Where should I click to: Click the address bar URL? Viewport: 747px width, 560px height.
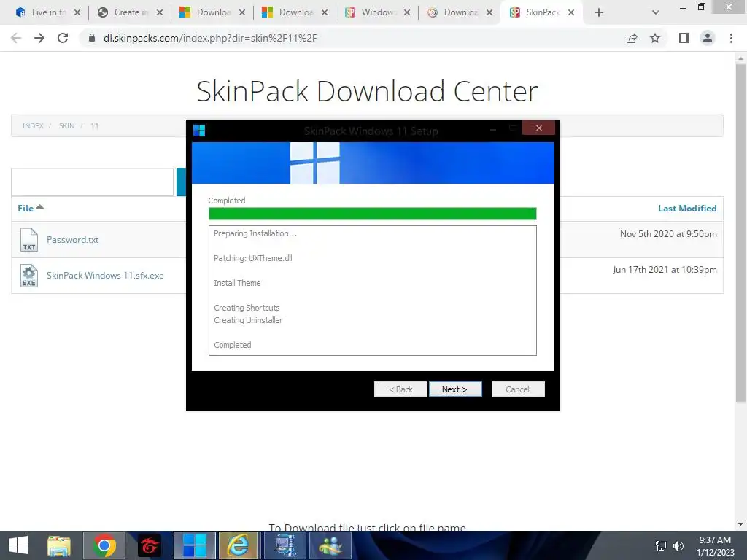(210, 38)
